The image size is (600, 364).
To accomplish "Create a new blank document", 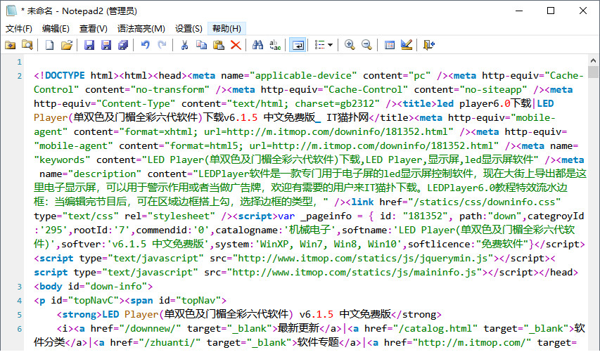I will click(49, 45).
